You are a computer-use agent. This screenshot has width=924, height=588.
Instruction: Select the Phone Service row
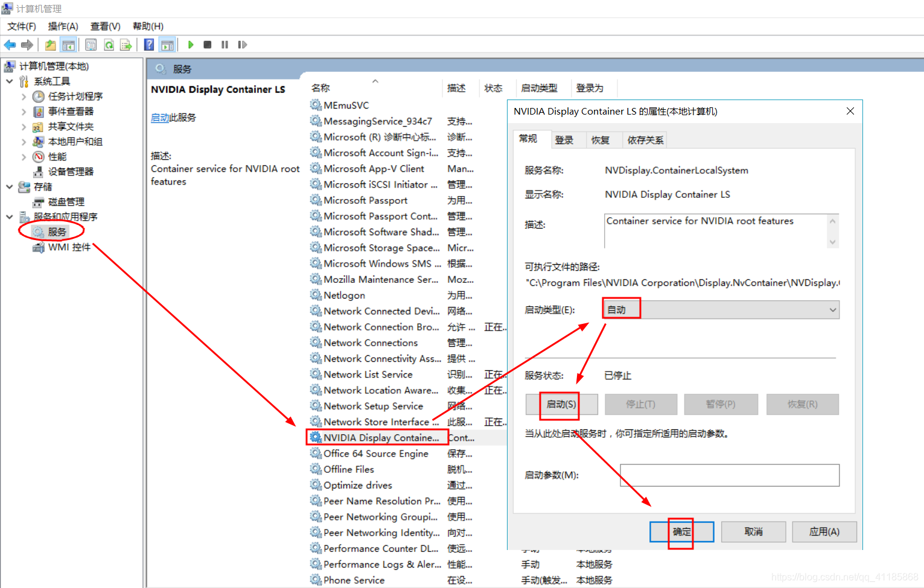pyautogui.click(x=354, y=580)
